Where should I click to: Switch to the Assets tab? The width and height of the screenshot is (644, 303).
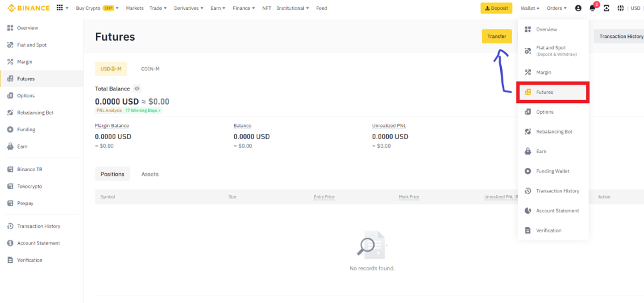point(150,174)
